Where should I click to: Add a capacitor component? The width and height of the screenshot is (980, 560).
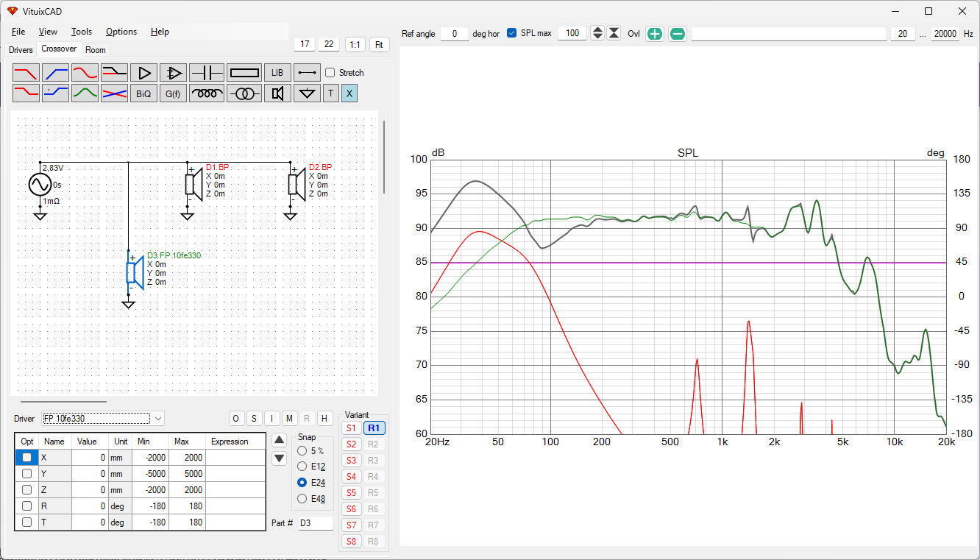click(207, 73)
